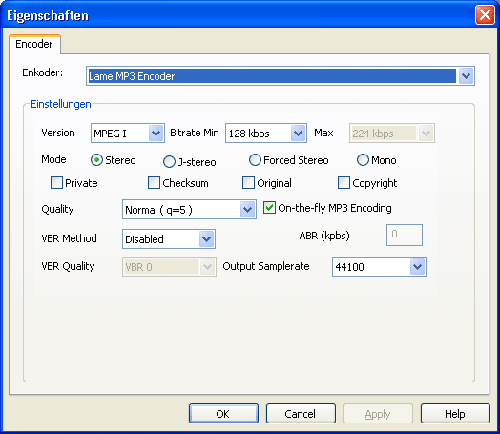
Task: Close the Eigenschaften dialog window
Action: coord(484,15)
